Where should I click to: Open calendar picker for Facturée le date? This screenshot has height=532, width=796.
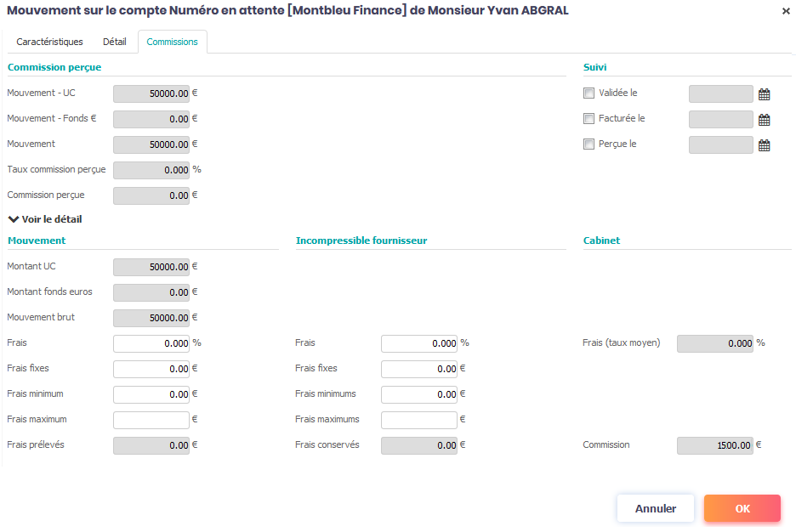[x=764, y=120]
